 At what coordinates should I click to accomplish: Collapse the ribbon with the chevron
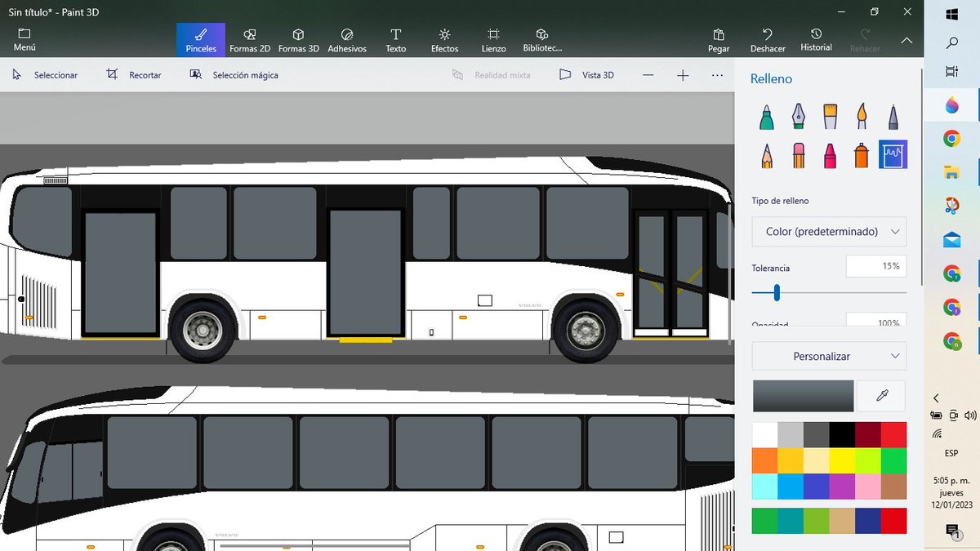pos(906,40)
